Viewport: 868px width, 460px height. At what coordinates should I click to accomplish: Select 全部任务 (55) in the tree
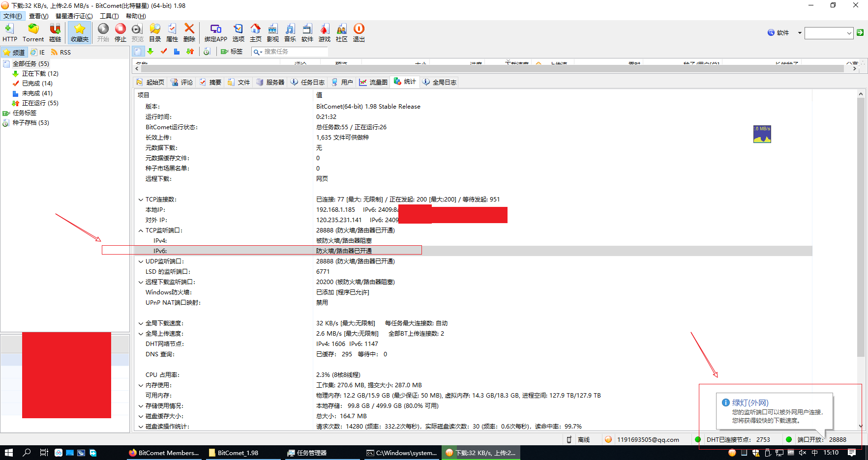coord(30,63)
